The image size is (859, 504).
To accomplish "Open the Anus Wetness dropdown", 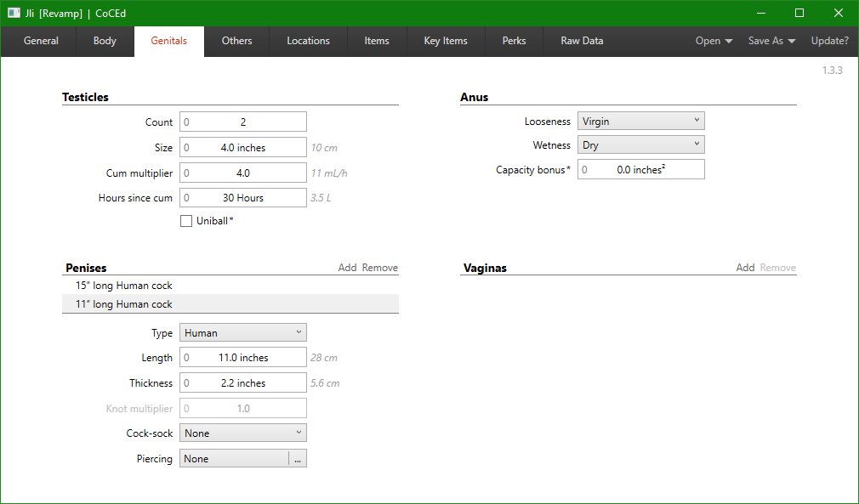I will click(x=640, y=145).
